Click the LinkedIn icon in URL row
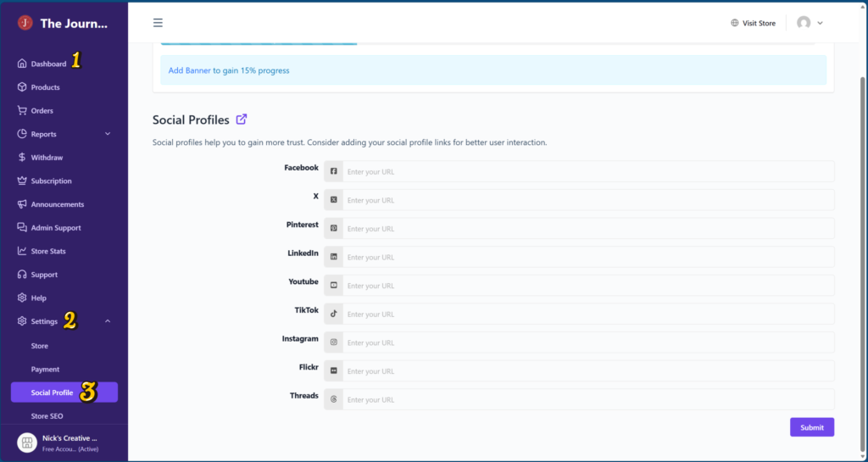 (x=334, y=257)
